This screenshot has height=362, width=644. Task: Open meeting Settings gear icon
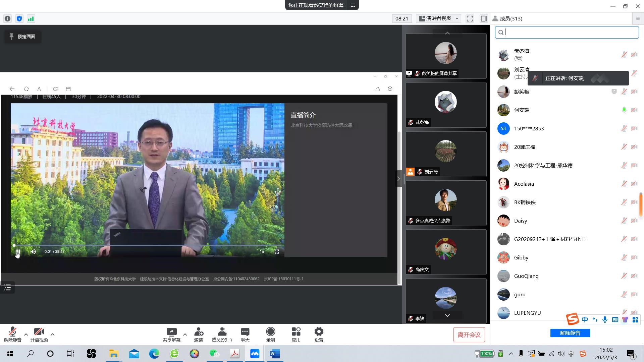click(319, 332)
